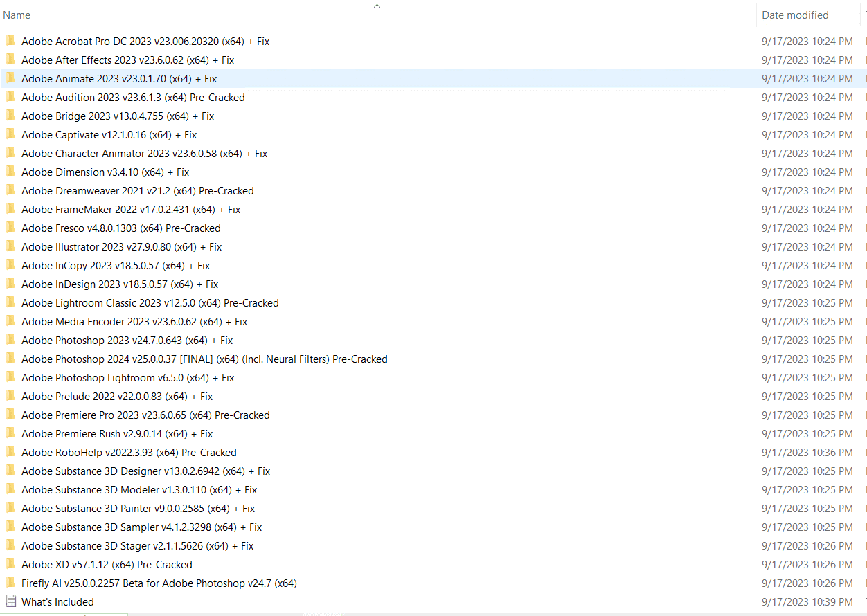This screenshot has width=867, height=616.
Task: Click the folder icon for Adobe Photoshop 2024
Action: pos(10,359)
